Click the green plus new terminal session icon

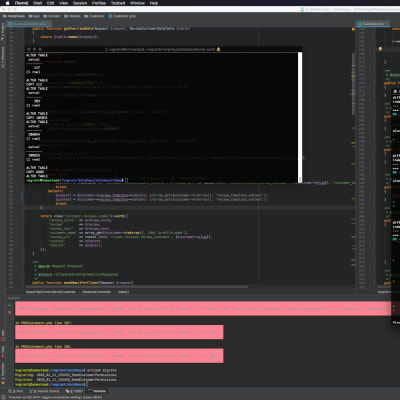click(10, 305)
